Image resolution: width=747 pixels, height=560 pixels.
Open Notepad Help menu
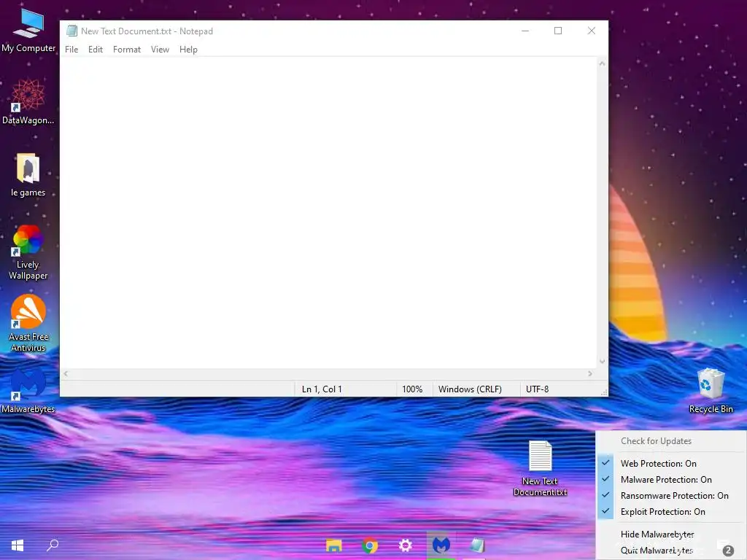tap(188, 50)
